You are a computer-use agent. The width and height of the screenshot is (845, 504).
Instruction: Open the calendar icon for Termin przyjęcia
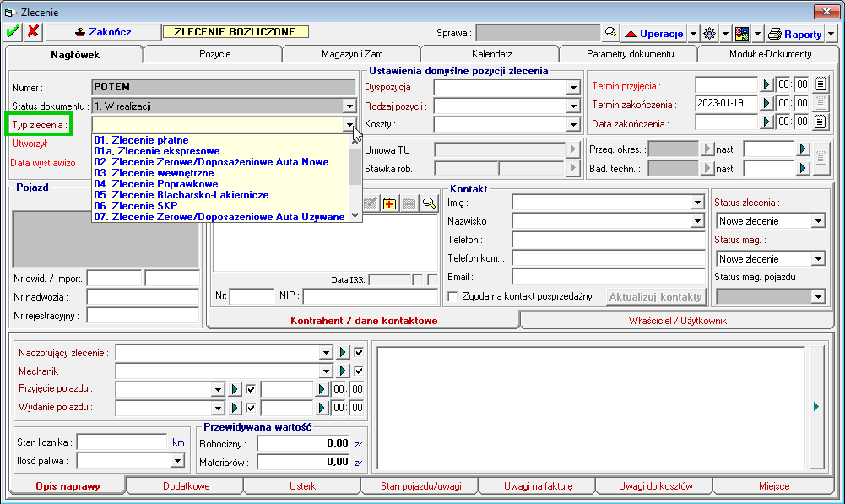(x=821, y=84)
